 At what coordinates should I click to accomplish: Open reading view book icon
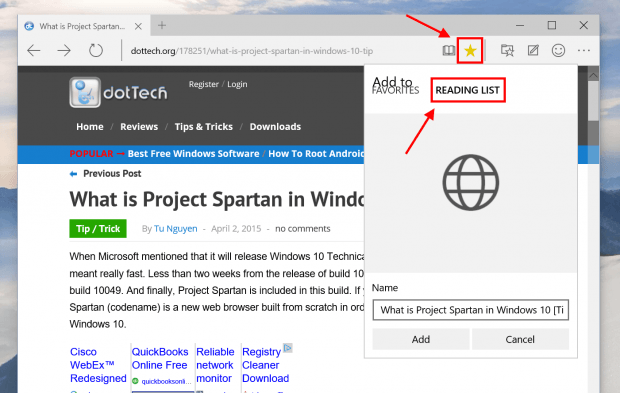448,51
